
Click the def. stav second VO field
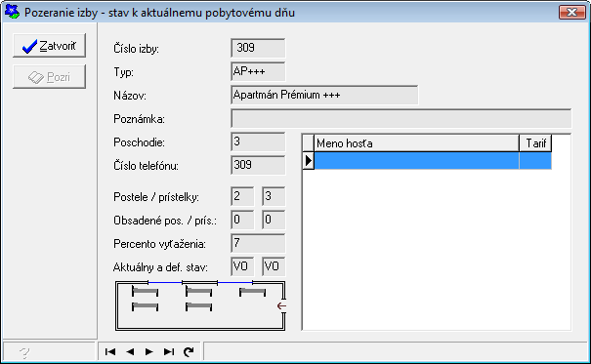coord(274,266)
